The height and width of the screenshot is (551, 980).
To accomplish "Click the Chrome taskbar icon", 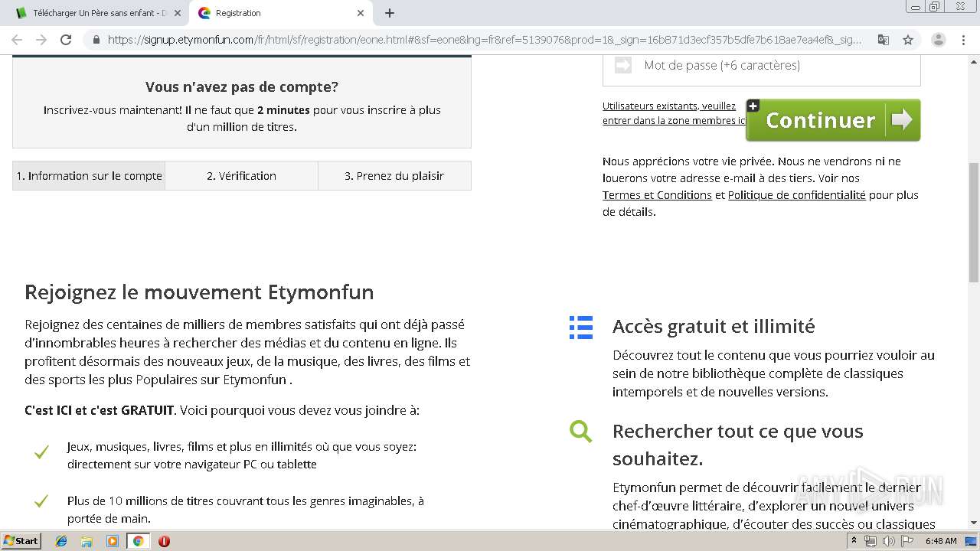I will coord(139,541).
